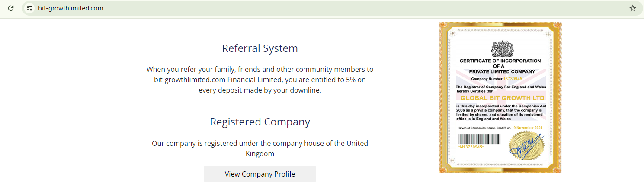Click the Registered Company heading
The height and width of the screenshot is (193, 644).
coord(260,122)
